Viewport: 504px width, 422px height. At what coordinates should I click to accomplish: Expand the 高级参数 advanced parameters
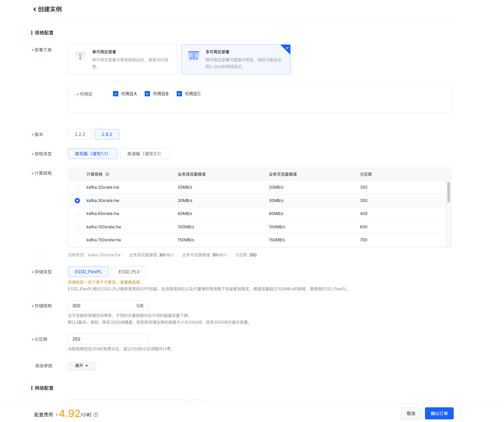(82, 366)
